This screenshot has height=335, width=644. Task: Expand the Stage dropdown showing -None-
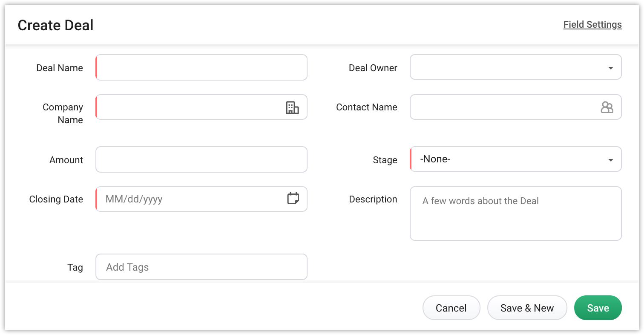coord(515,159)
